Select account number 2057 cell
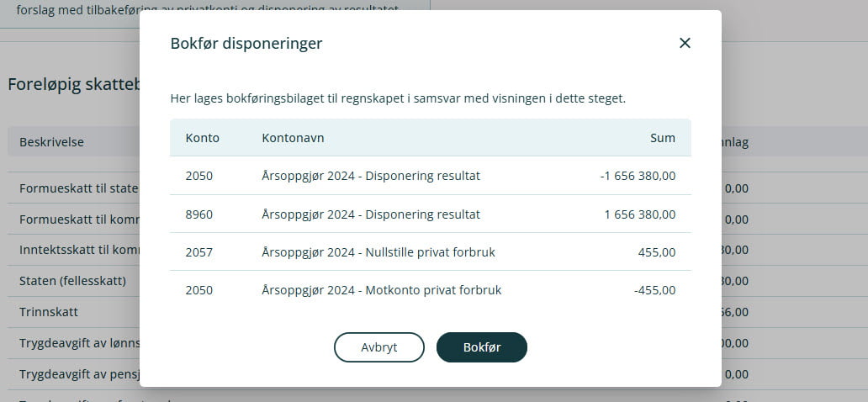868x402 pixels. point(199,252)
